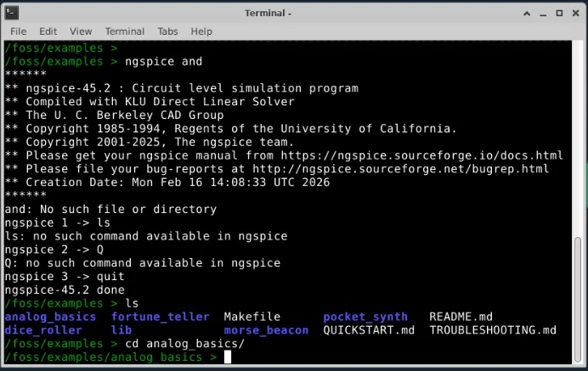This screenshot has width=588, height=371.
Task: Close the Terminal window
Action: tap(574, 13)
